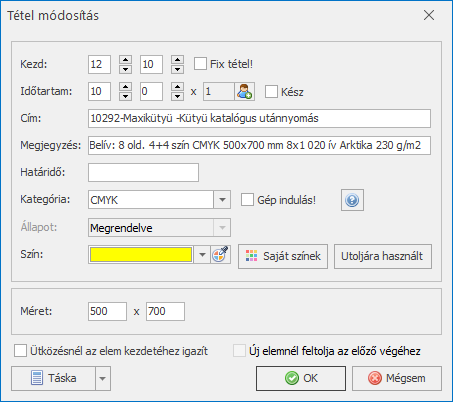Viewport: 453px width, 402px height.
Task: Open the color picker eyedropper icon
Action: pos(221,255)
